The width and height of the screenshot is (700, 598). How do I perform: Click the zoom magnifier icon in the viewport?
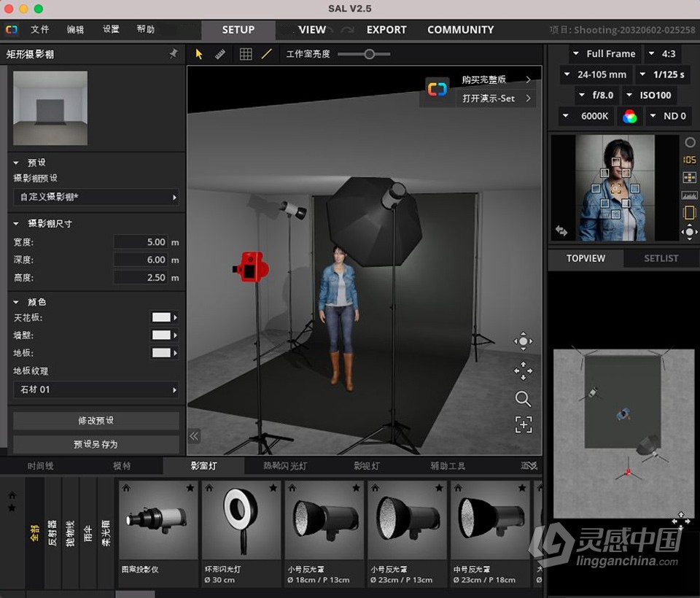point(524,400)
